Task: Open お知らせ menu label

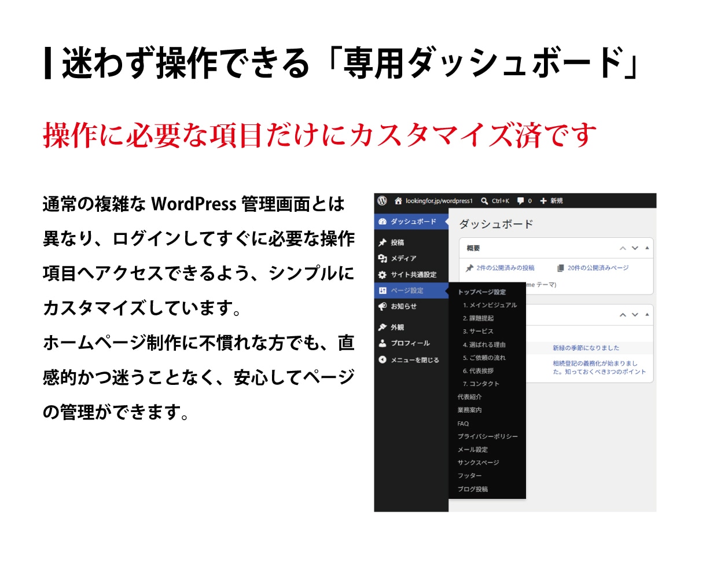Action: [403, 307]
